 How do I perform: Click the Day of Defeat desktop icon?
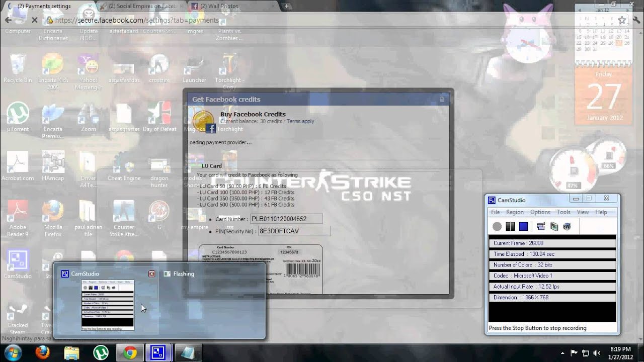pos(159,118)
